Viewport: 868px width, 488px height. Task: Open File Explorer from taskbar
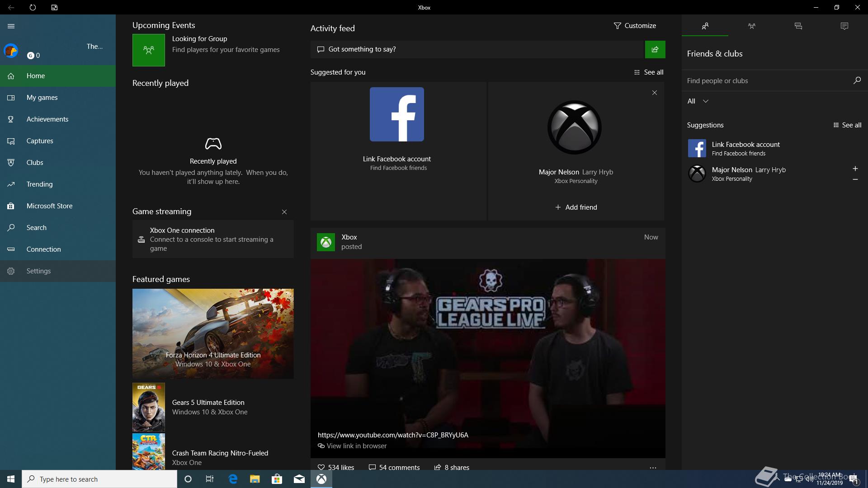[255, 479]
